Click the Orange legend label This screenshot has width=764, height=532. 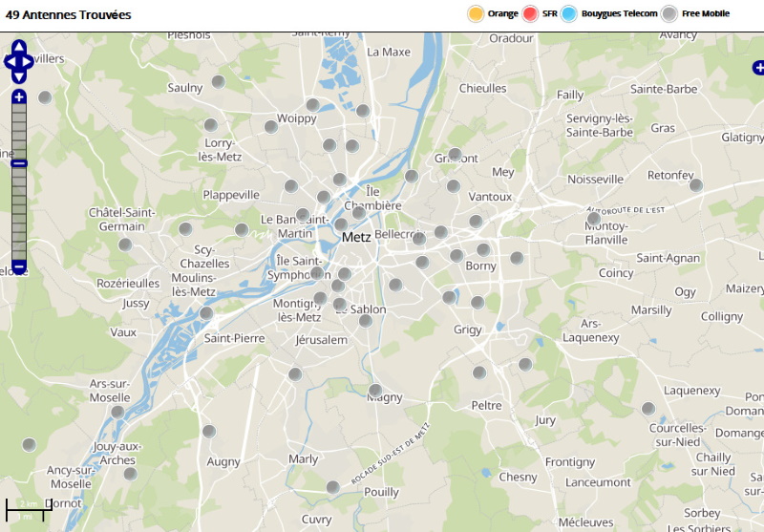pos(503,13)
